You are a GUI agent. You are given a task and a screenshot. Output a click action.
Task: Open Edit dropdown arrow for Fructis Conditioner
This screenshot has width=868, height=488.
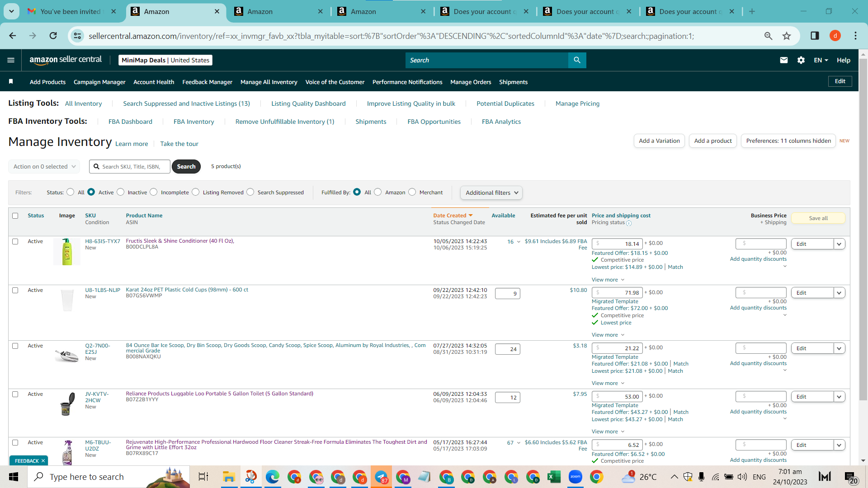(x=840, y=244)
